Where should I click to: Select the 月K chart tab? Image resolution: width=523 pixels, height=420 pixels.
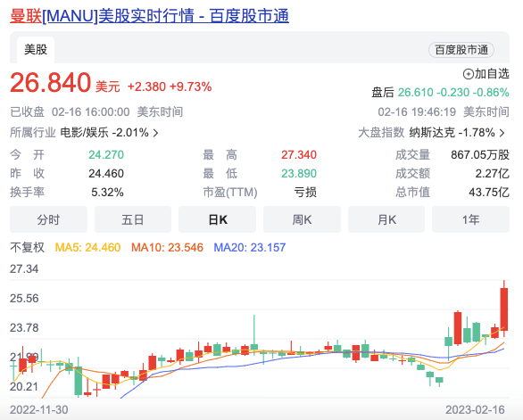pos(386,219)
